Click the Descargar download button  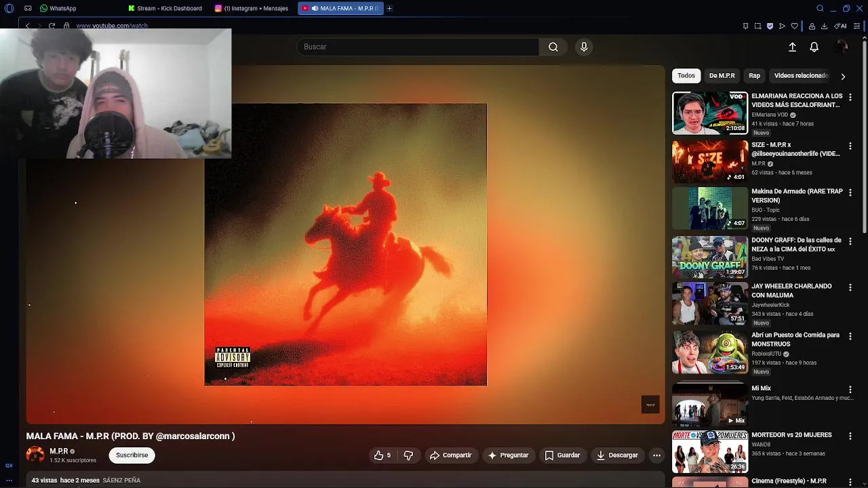617,455
